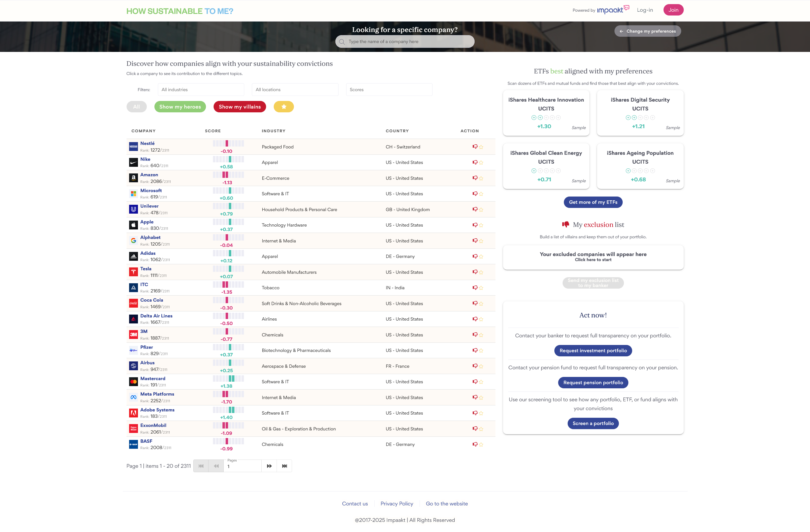Open the Contact us footer link
Screen dimensions: 810x532
[x=355, y=504]
